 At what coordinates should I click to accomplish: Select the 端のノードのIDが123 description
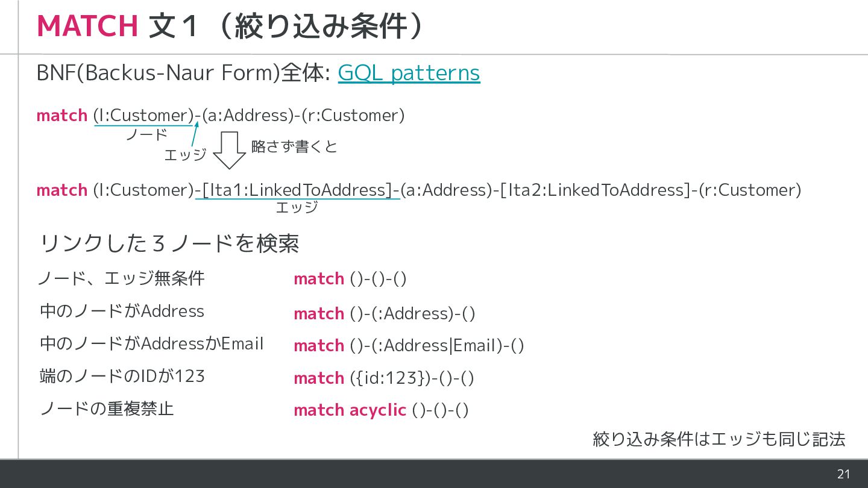(x=122, y=376)
